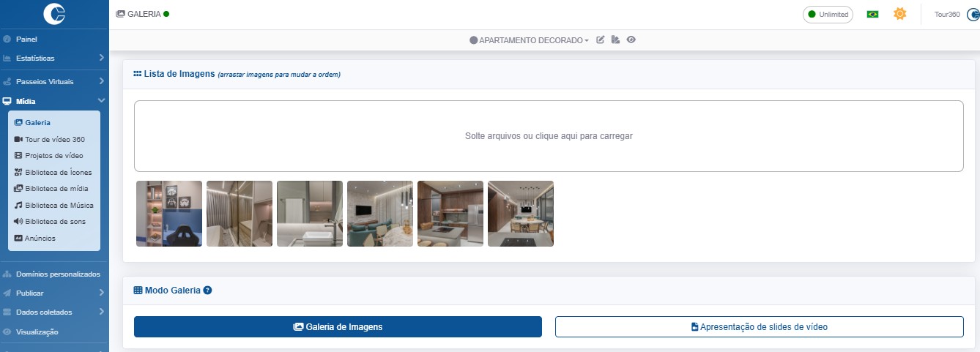980x352 pixels.
Task: Open the Brazil flag language selector
Action: pyautogui.click(x=872, y=14)
